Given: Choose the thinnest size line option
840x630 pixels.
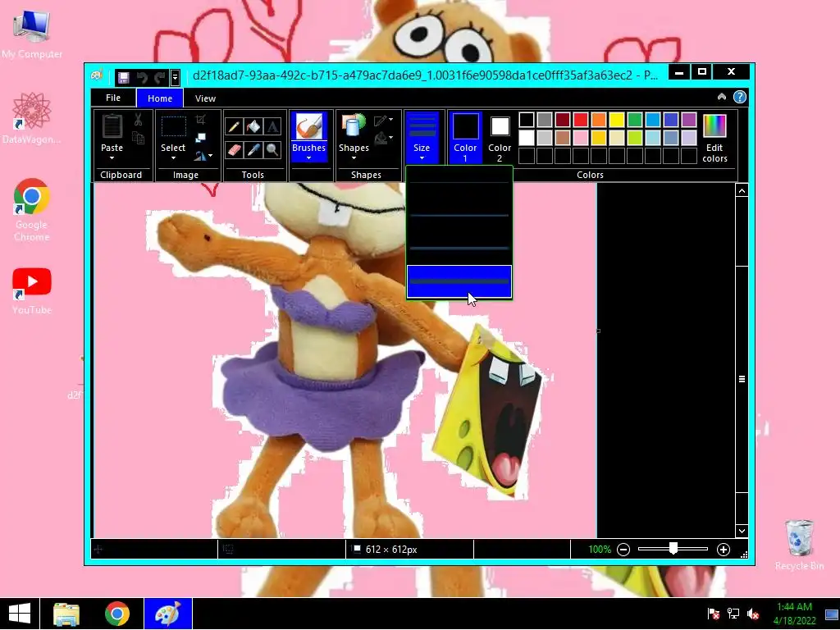Looking at the screenshot, I should (459, 183).
